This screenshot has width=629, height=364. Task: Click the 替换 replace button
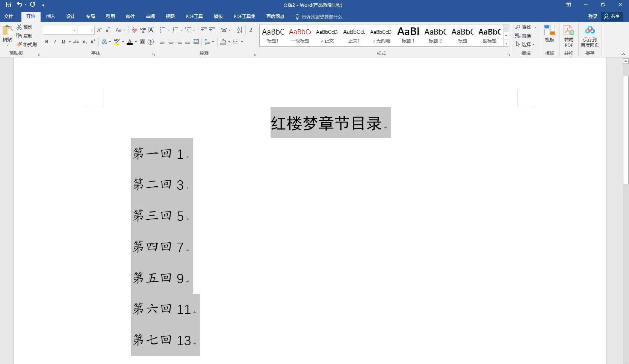(x=523, y=36)
